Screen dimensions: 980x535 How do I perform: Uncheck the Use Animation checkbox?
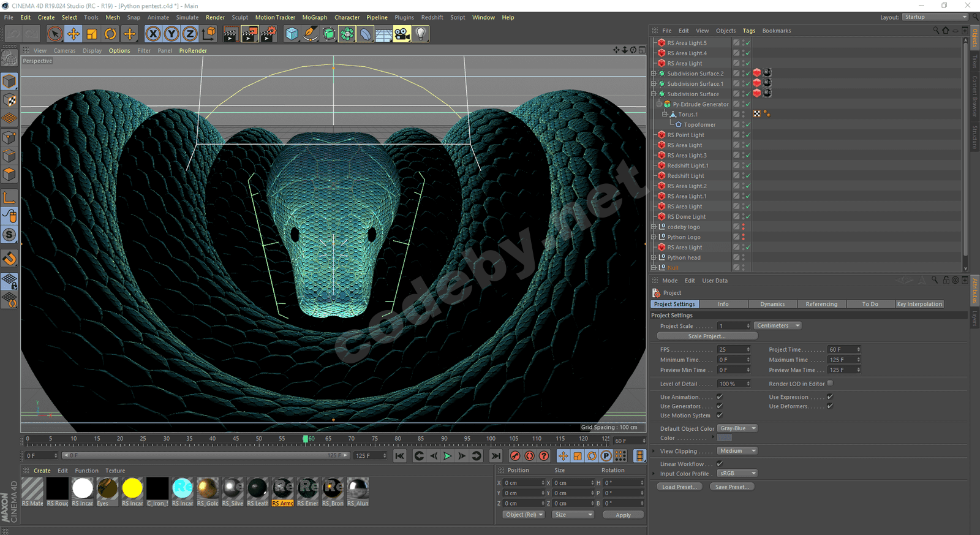(x=720, y=397)
